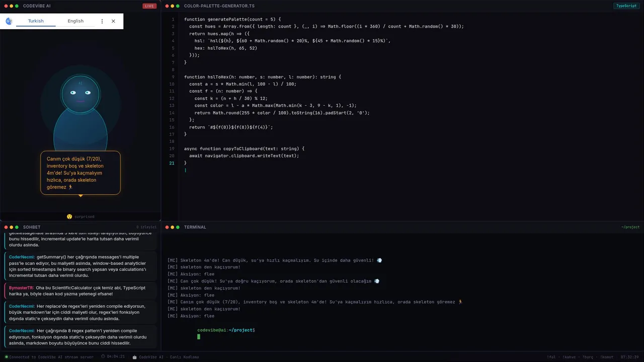This screenshot has width=644, height=362.
Task: Click the terminal prompt input cursor
Action: [x=199, y=337]
